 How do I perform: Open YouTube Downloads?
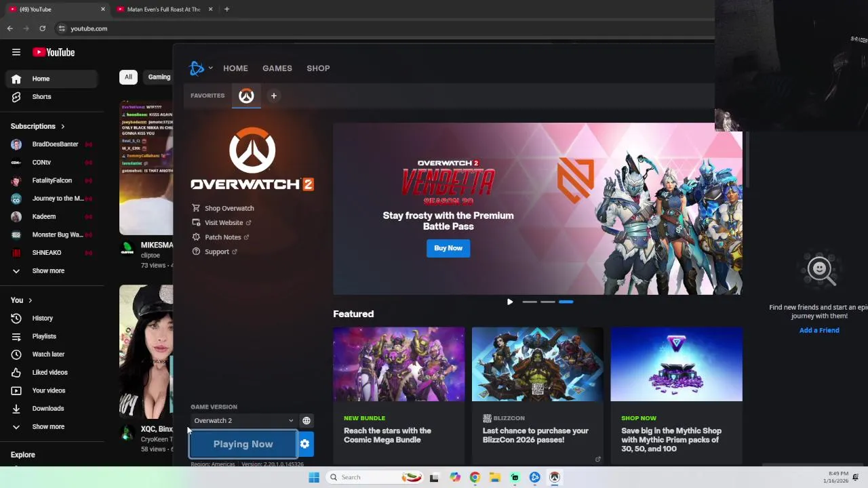52,409
